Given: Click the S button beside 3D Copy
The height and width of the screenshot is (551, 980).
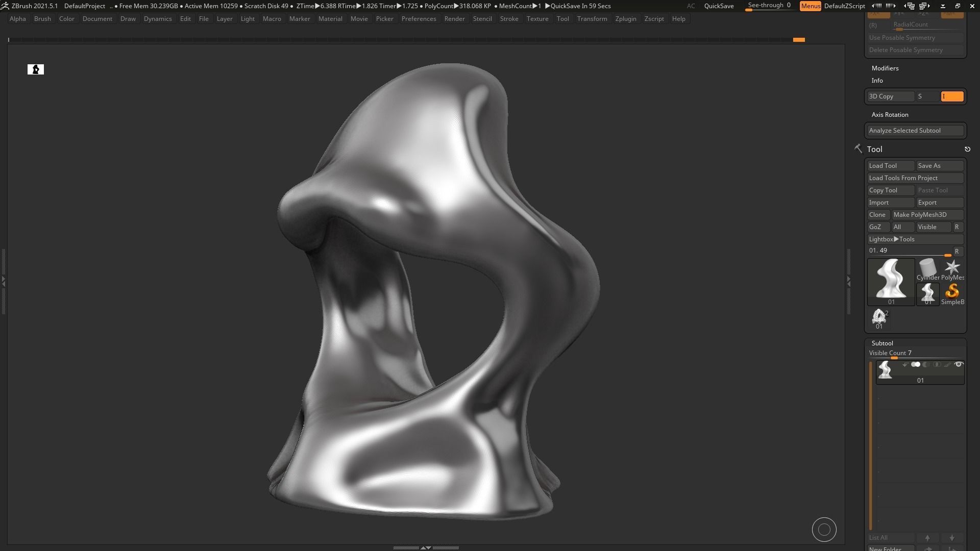Looking at the screenshot, I should tap(927, 96).
